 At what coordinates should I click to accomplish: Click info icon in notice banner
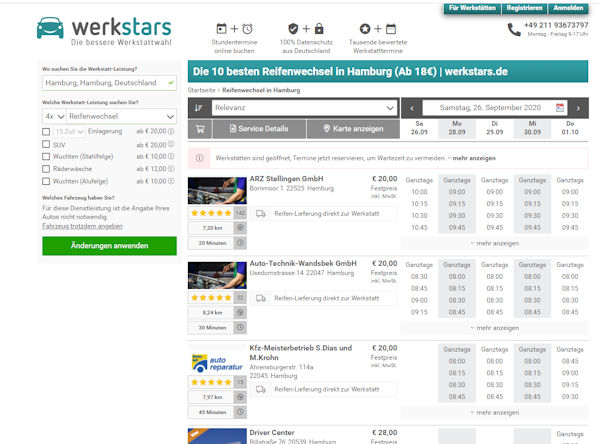(199, 158)
